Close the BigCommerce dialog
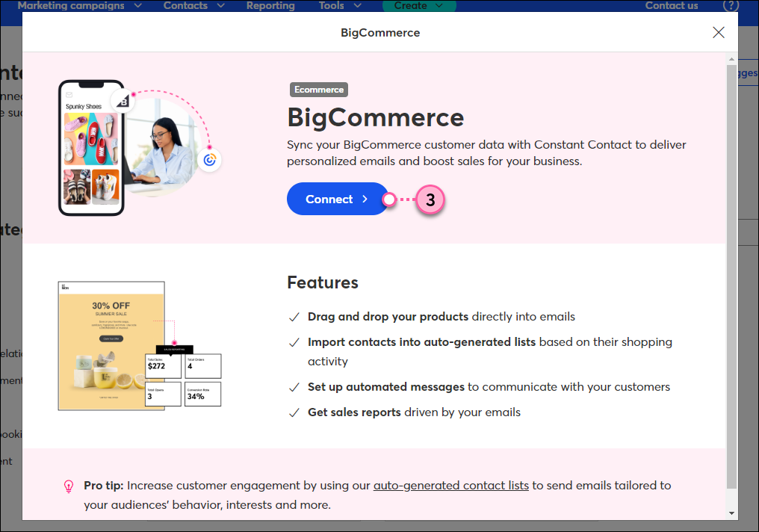Viewport: 759px width, 532px height. tap(719, 32)
